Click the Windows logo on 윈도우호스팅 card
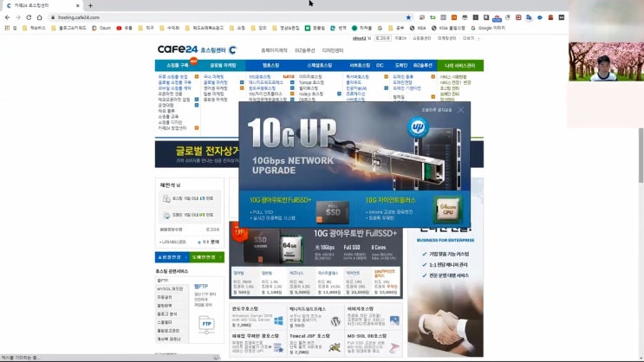 pyautogui.click(x=278, y=320)
